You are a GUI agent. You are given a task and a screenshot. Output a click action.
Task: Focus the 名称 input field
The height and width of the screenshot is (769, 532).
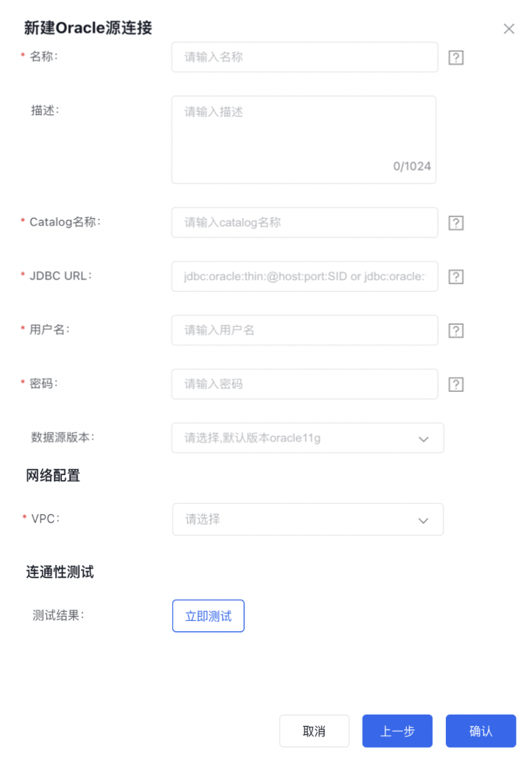[x=304, y=57]
